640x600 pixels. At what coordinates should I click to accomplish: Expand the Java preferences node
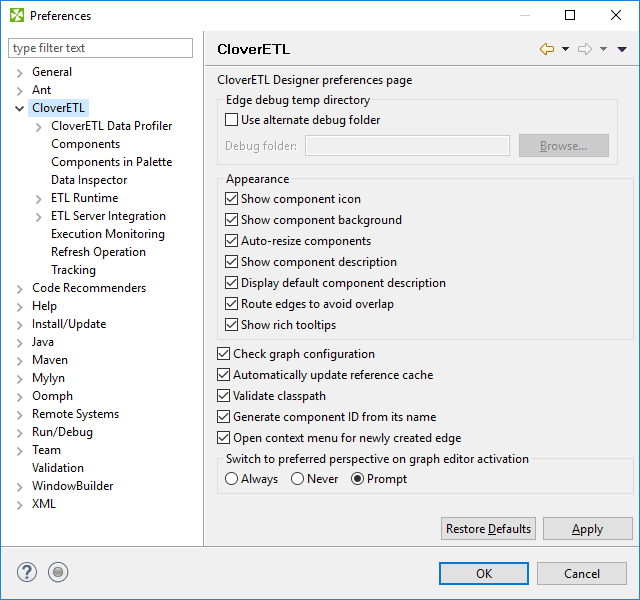pos(20,342)
